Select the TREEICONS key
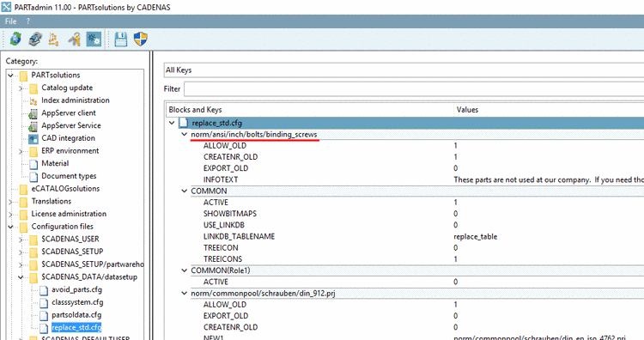Viewport: 644px width, 340px height. (222, 259)
